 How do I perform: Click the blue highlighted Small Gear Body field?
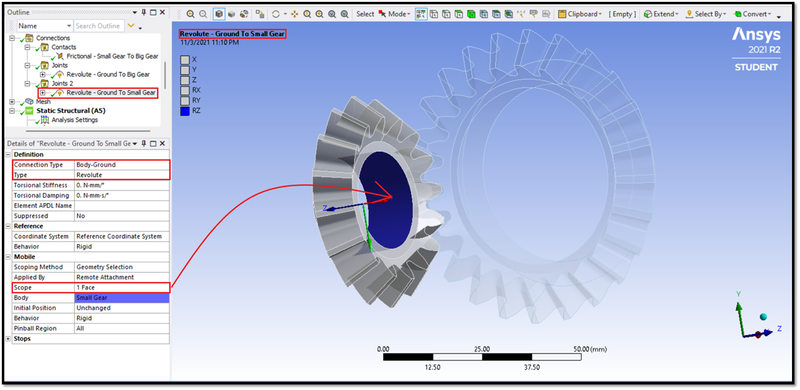click(x=121, y=298)
